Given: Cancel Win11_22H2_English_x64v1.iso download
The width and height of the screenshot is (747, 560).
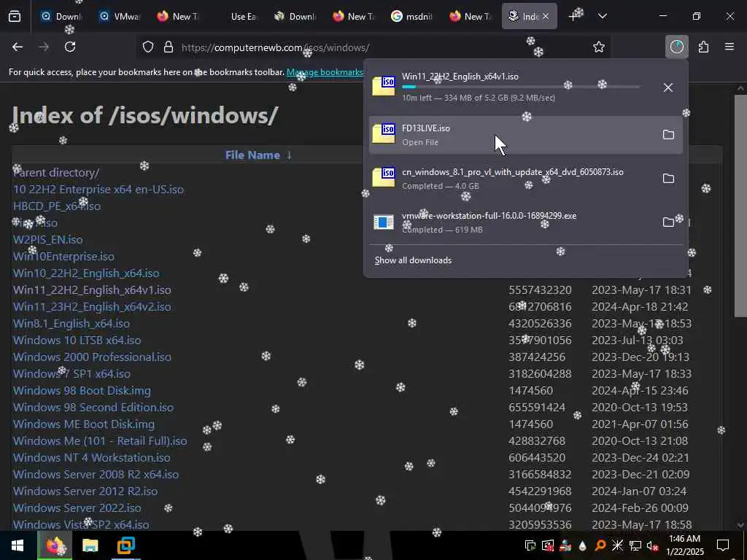Looking at the screenshot, I should point(668,87).
